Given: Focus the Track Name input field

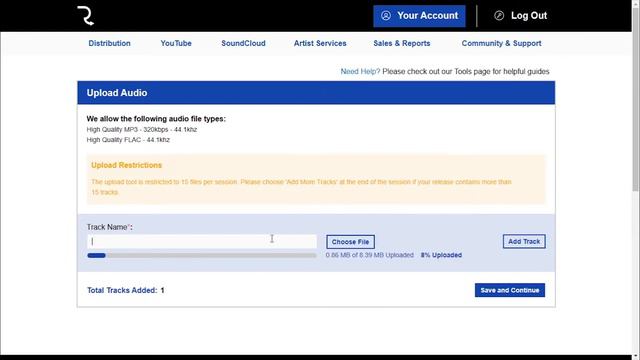Looking at the screenshot, I should tap(202, 241).
